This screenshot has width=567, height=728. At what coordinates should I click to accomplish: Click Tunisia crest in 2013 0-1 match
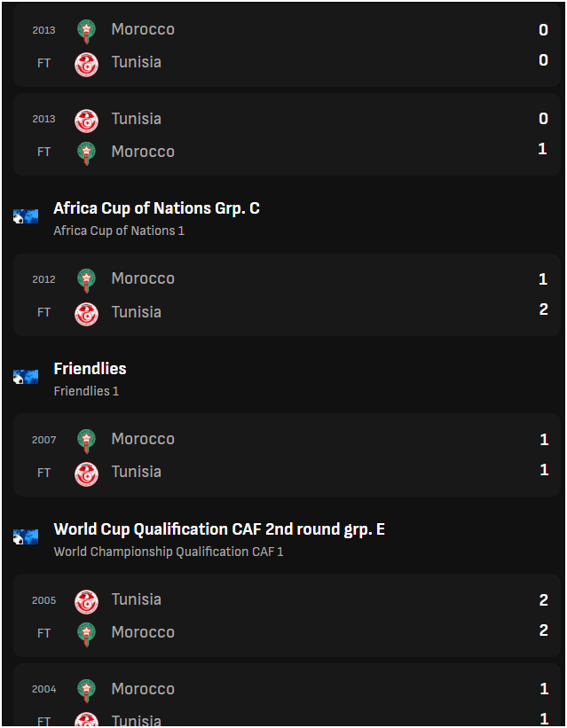tap(86, 121)
